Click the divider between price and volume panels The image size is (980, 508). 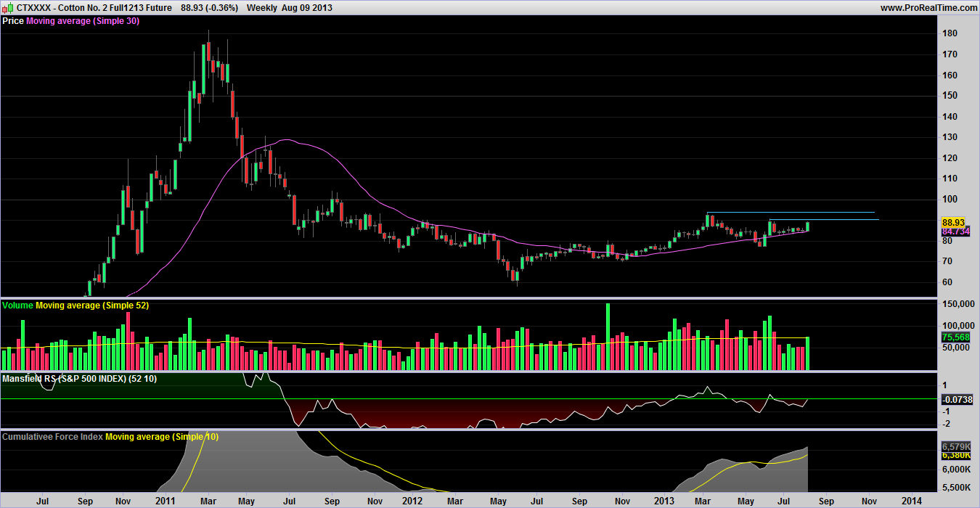pyautogui.click(x=465, y=298)
